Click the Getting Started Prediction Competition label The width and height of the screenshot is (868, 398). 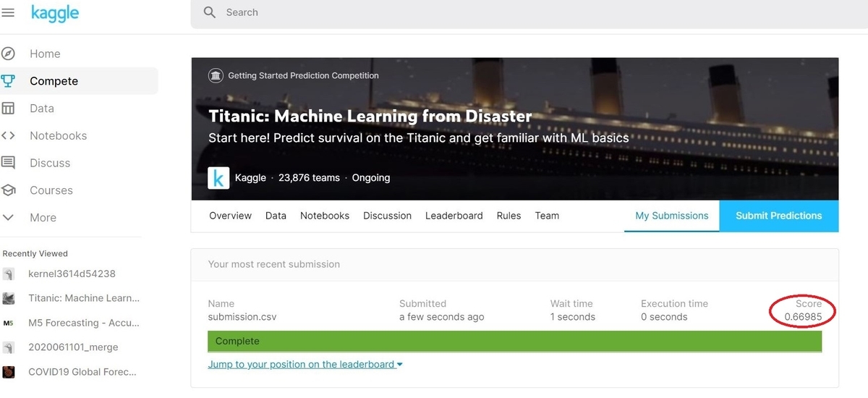(x=303, y=75)
